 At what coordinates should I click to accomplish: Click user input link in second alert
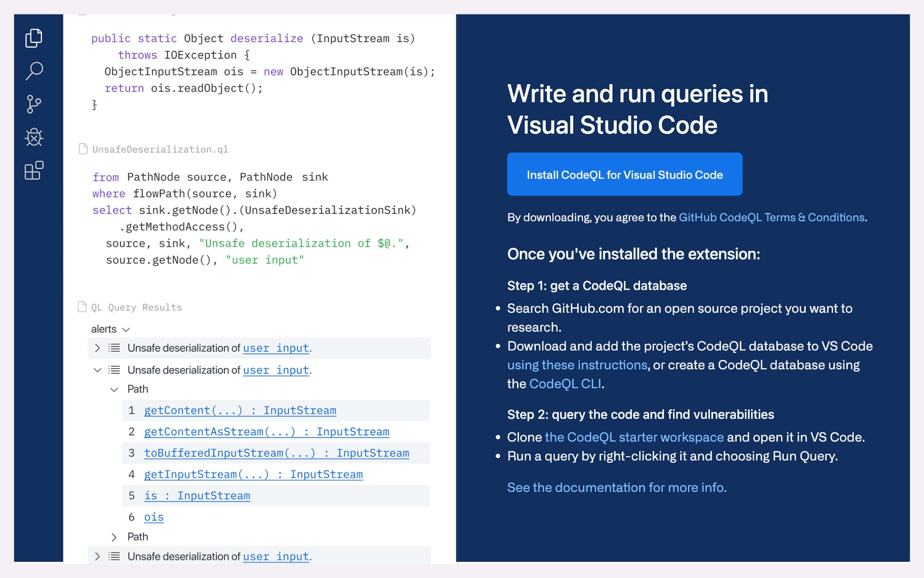[x=276, y=370]
